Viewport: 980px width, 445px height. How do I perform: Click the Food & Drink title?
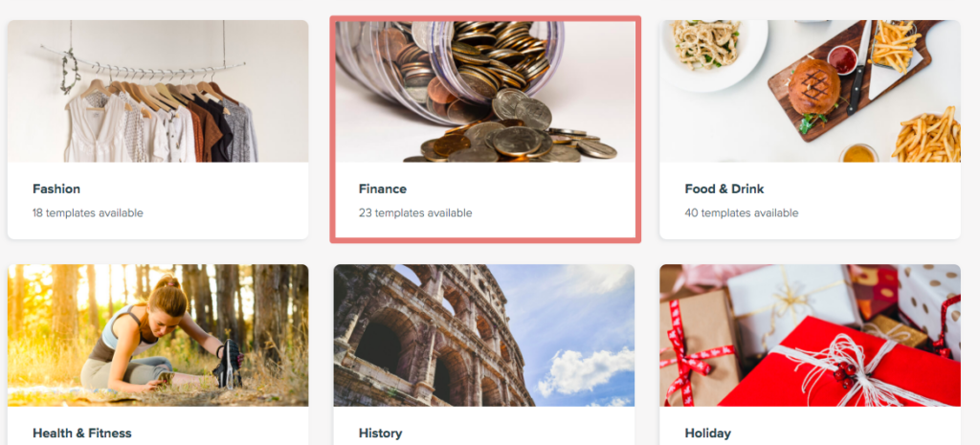click(x=724, y=189)
